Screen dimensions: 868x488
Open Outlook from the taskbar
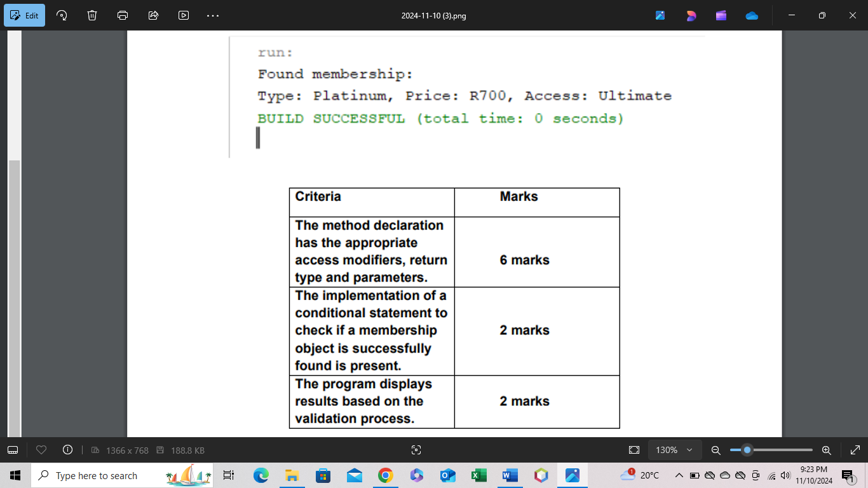click(x=447, y=475)
